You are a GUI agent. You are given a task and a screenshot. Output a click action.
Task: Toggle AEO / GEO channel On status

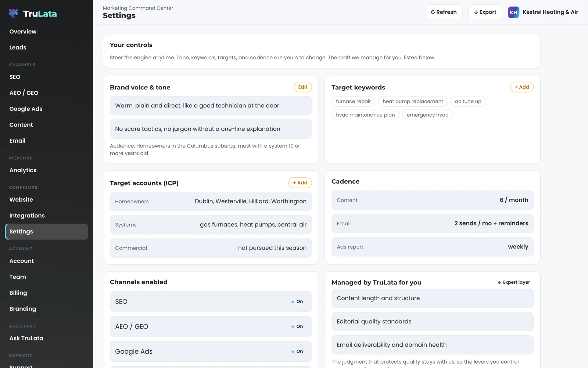pos(297,326)
